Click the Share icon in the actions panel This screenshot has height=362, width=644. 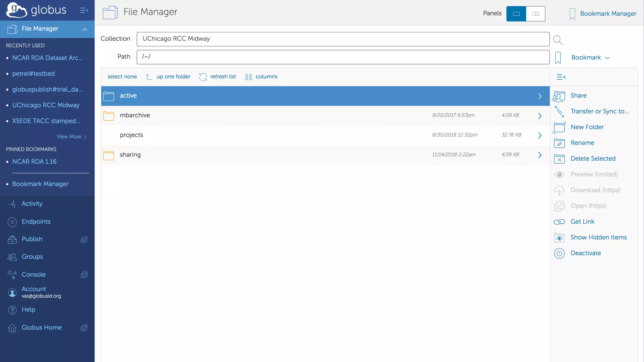[x=559, y=96]
